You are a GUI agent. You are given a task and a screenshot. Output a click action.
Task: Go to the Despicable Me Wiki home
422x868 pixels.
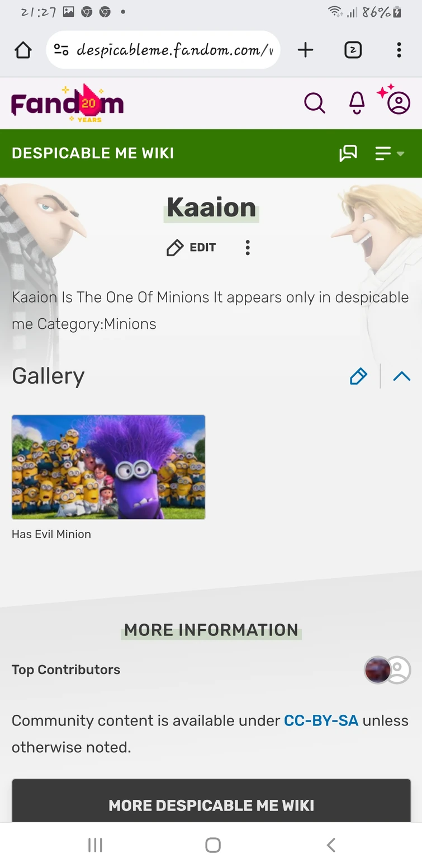point(93,153)
